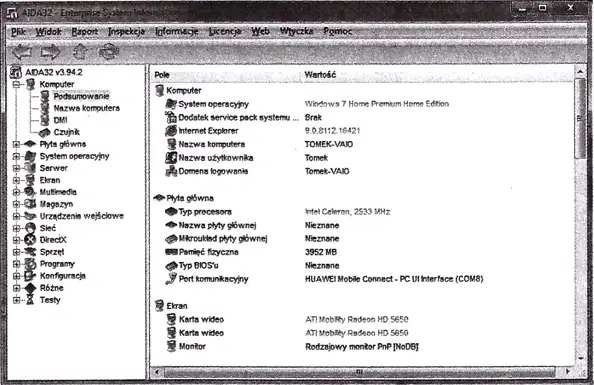
Task: Click the Konfiguracja tree icon
Action: click(x=30, y=275)
